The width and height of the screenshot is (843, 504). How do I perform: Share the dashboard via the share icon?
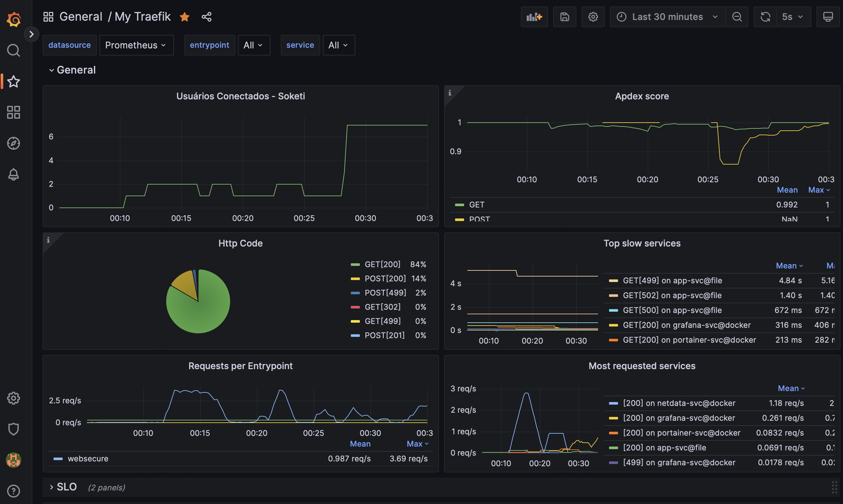coord(207,17)
